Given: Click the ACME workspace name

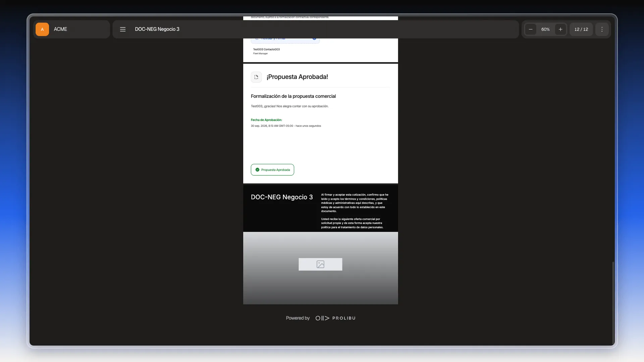Looking at the screenshot, I should [60, 29].
